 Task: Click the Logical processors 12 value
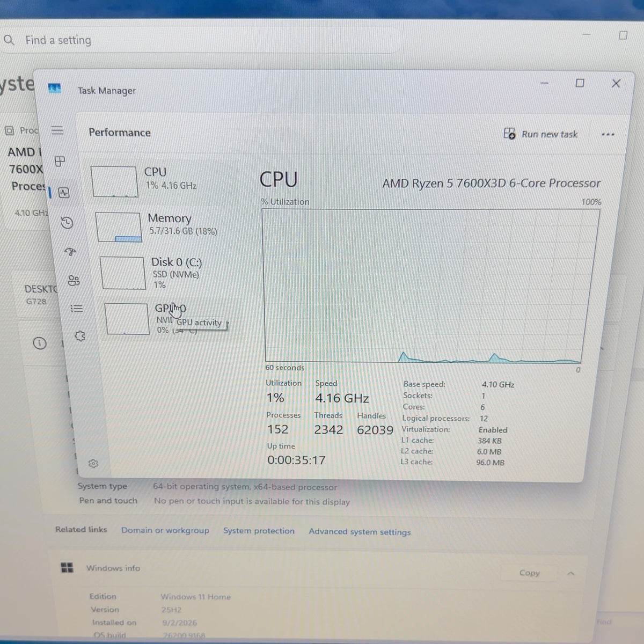point(484,419)
